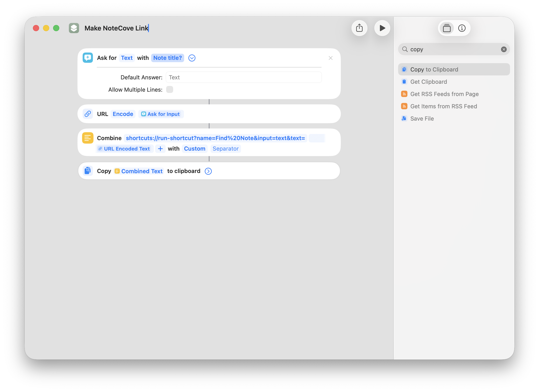Click the Get RSS Feeds from Page icon
Image resolution: width=539 pixels, height=392 pixels.
404,94
